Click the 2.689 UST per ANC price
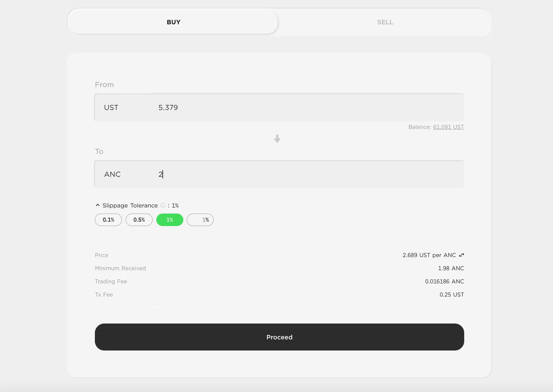Viewport: 553px width, 392px height. coord(429,255)
